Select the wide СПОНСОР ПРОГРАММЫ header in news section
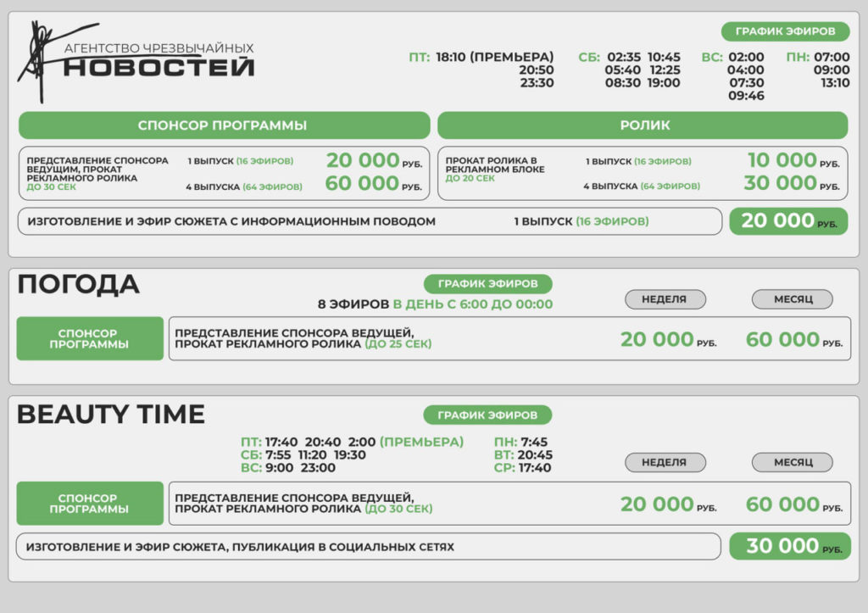 click(x=224, y=125)
